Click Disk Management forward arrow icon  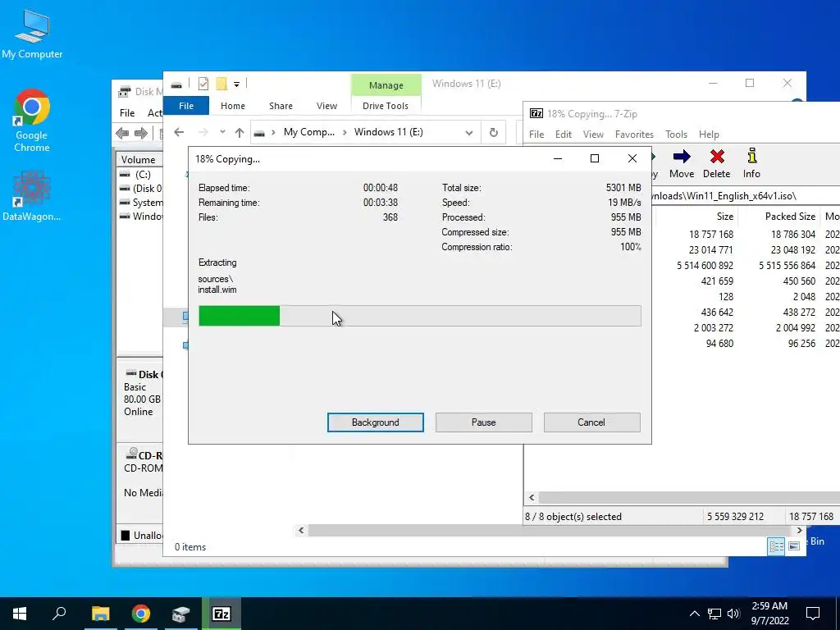pyautogui.click(x=141, y=133)
